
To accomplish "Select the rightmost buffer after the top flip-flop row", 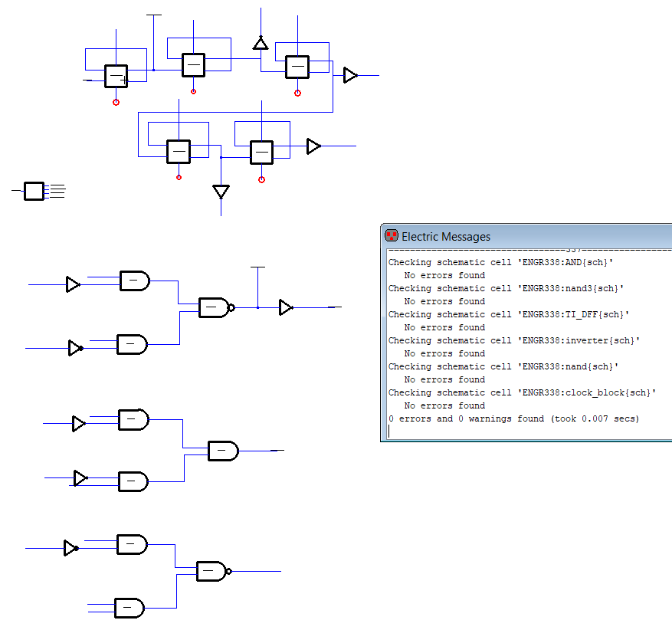I will coord(349,75).
